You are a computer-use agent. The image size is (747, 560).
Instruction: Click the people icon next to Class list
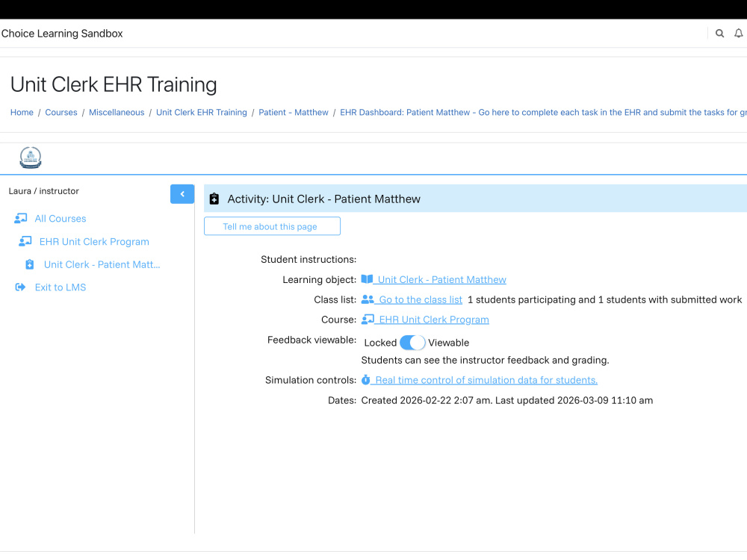point(368,299)
